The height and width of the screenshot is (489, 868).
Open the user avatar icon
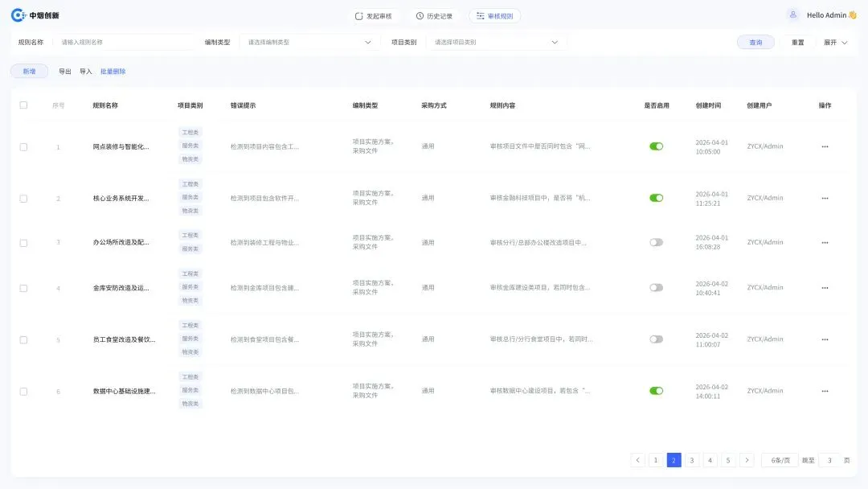coord(792,15)
